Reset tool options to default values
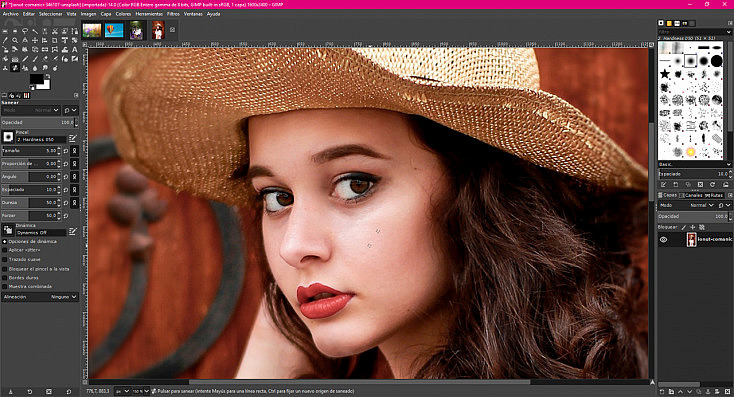Viewport: 734px width, 397px height. click(68, 391)
